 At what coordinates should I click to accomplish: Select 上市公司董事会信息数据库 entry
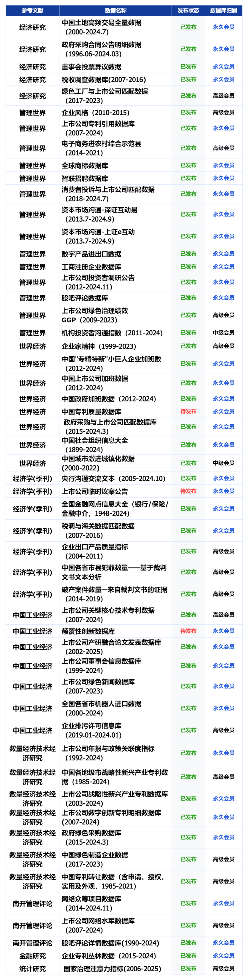coord(102,666)
